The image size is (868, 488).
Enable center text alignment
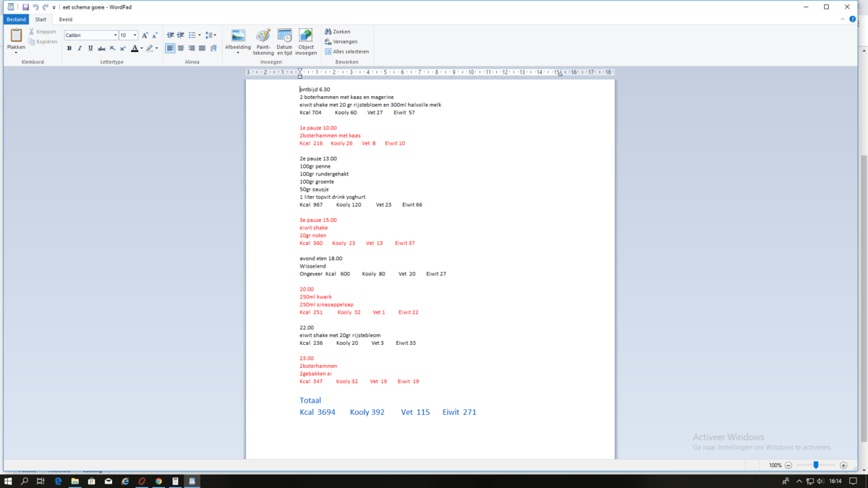(181, 48)
